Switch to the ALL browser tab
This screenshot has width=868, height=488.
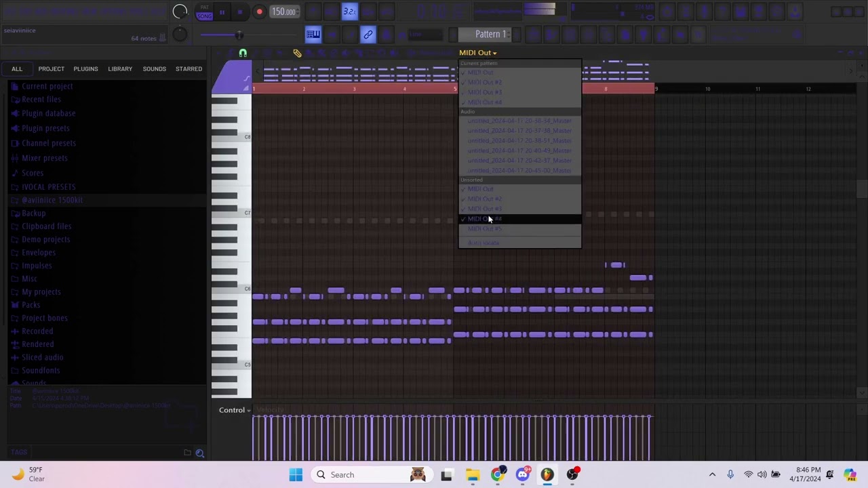coord(17,68)
